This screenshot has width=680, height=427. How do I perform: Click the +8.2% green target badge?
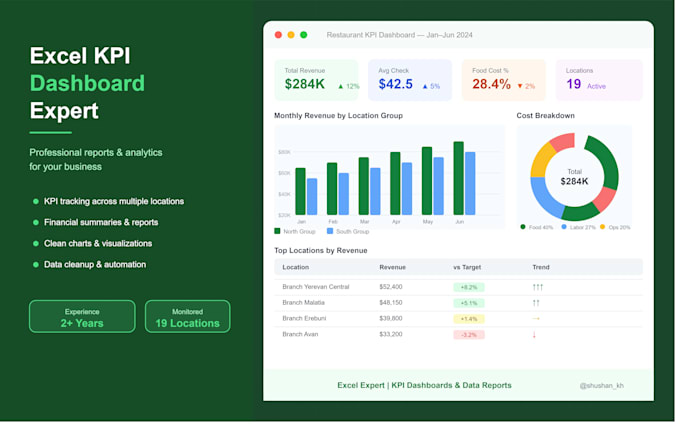(469, 287)
